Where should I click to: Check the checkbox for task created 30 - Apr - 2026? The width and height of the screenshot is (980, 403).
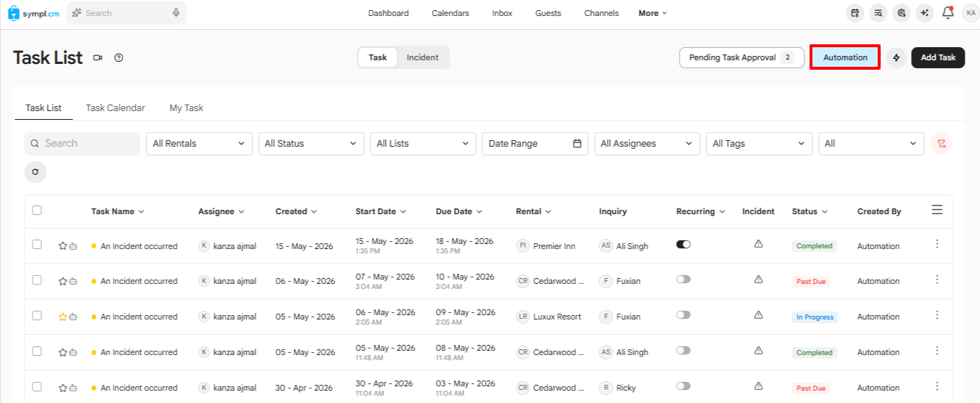tap(37, 386)
